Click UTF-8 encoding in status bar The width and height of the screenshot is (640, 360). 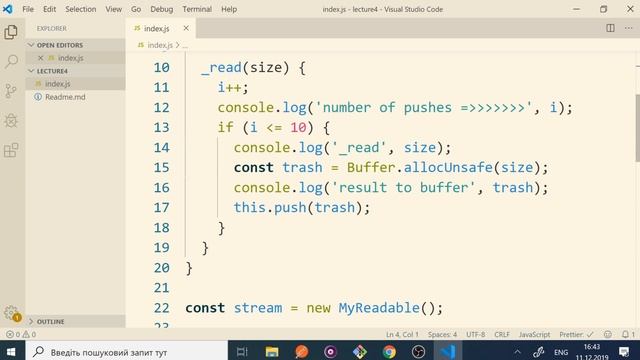coord(476,334)
